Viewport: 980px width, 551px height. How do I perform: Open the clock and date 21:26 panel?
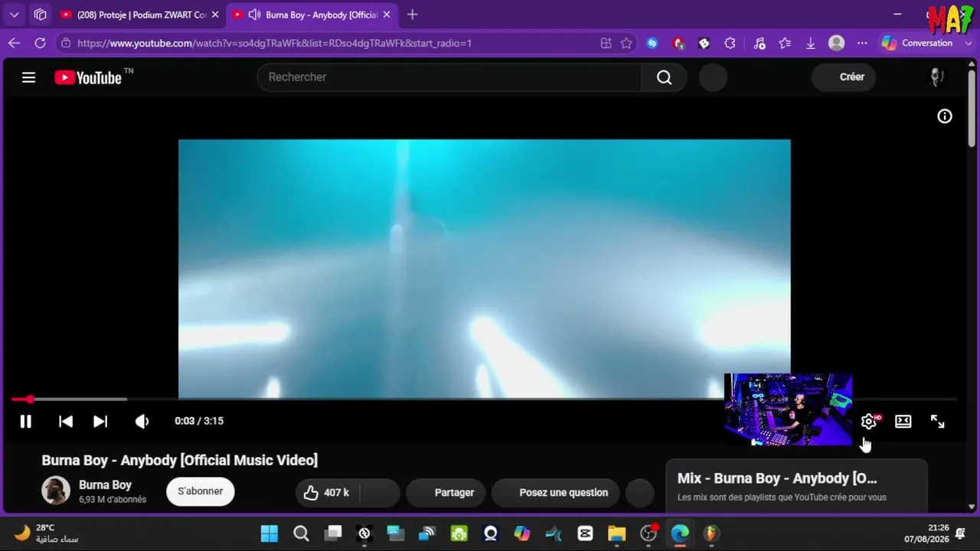(x=926, y=533)
